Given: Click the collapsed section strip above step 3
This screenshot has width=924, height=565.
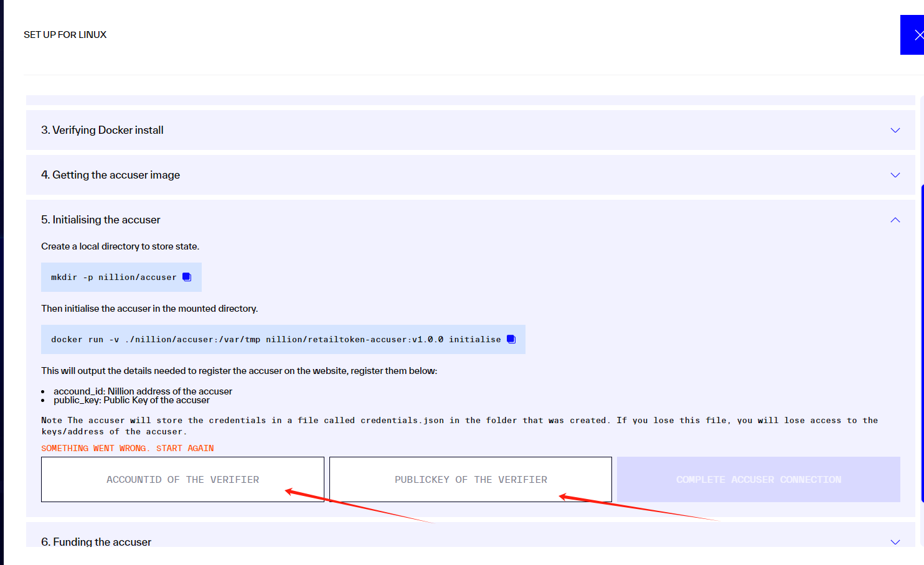Looking at the screenshot, I should pos(470,100).
